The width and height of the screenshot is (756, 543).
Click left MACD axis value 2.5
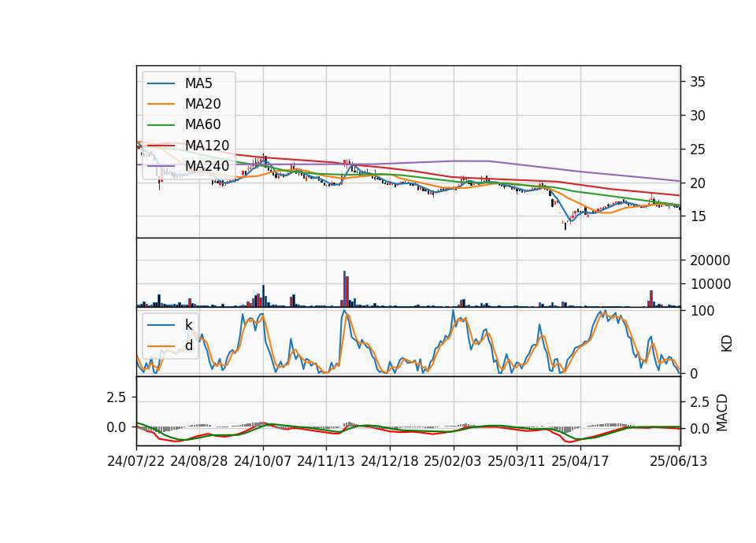117,397
